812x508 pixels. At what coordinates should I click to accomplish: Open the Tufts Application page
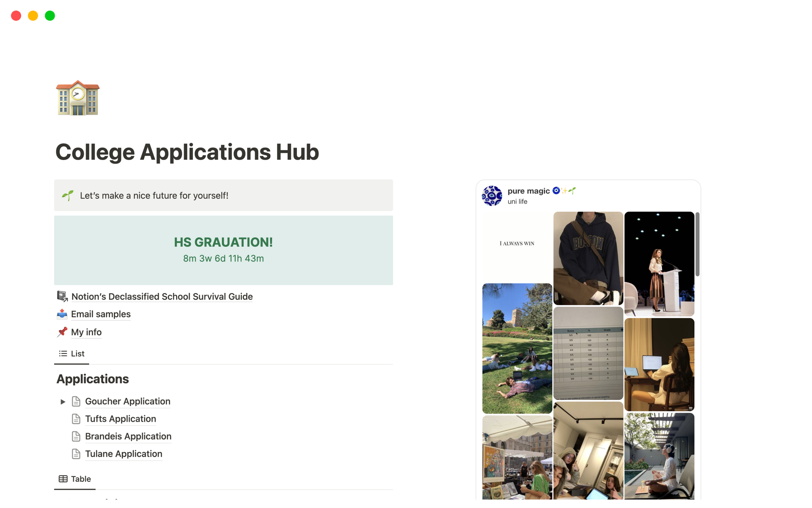tap(120, 418)
